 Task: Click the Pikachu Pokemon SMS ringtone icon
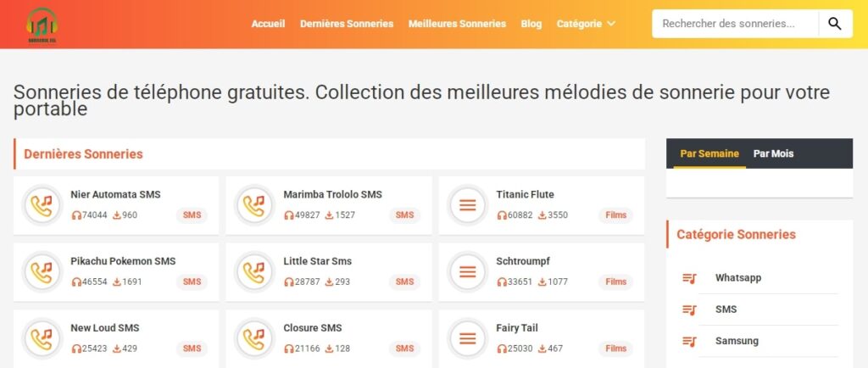(42, 272)
